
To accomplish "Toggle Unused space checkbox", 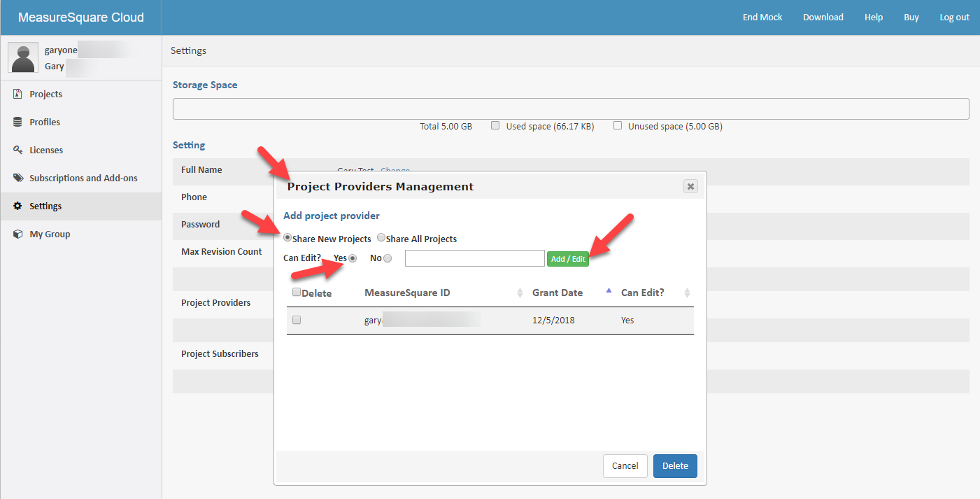I will [x=618, y=126].
